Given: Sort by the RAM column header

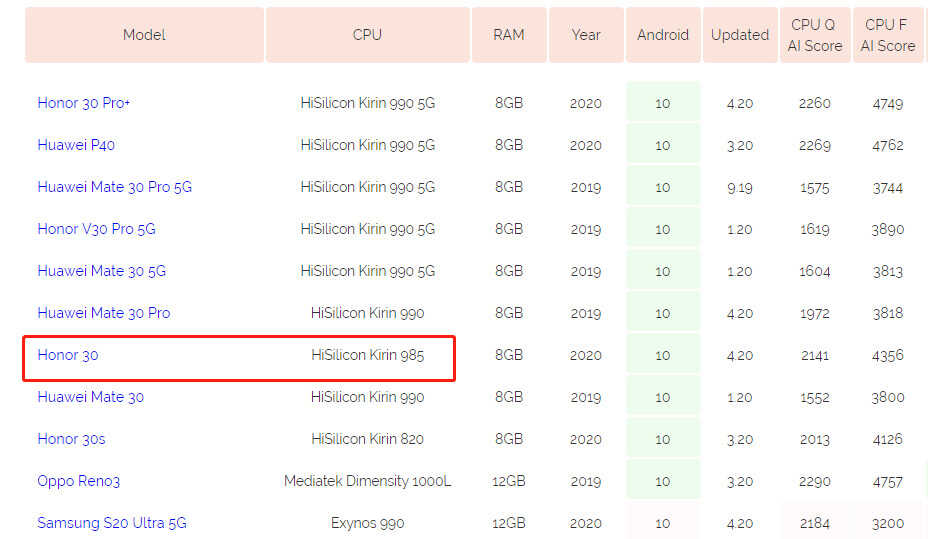Looking at the screenshot, I should [509, 35].
